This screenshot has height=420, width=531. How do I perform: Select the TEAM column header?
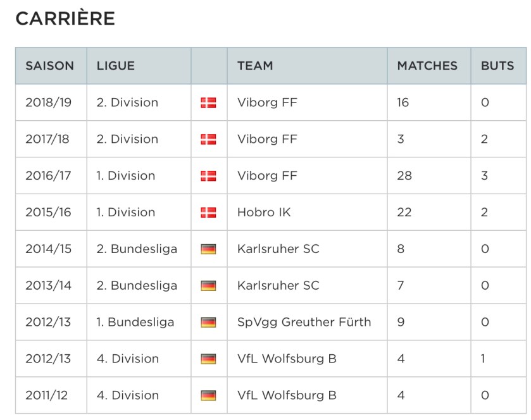pos(255,66)
